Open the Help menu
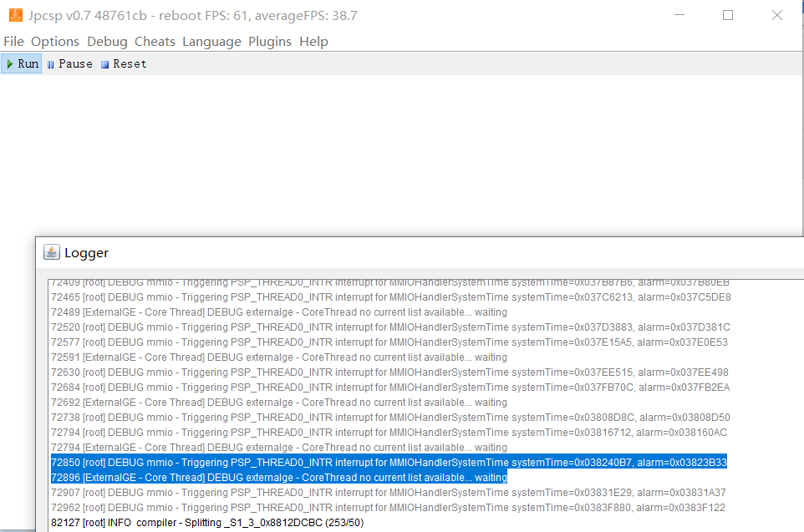Screen dimensions: 804x532 [x=313, y=42]
